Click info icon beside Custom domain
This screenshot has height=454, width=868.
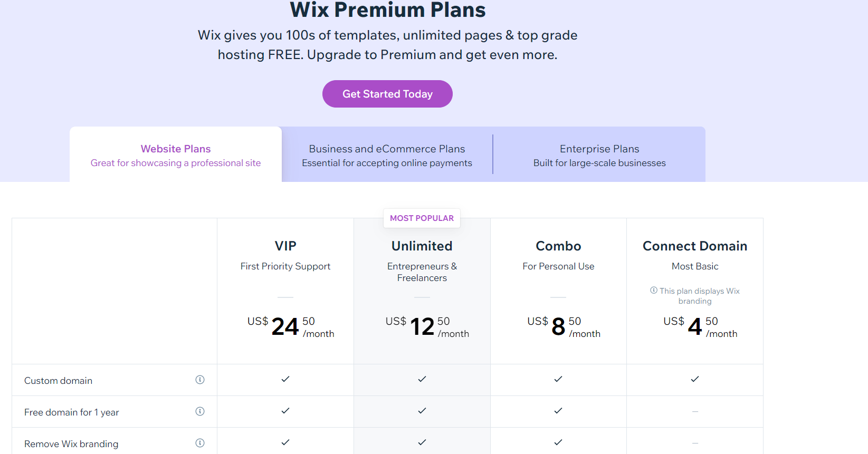[200, 380]
